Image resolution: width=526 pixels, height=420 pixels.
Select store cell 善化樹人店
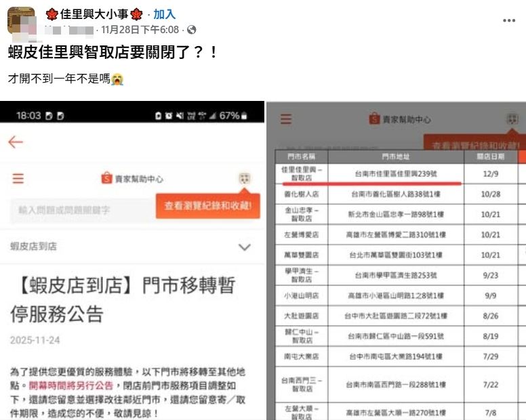click(301, 194)
